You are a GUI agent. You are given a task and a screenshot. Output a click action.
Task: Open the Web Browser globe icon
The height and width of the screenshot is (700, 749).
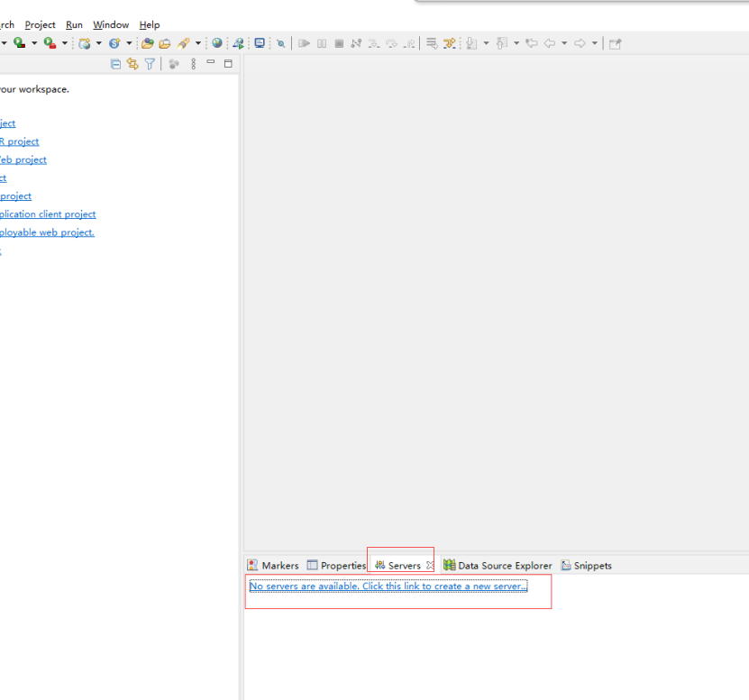coord(217,43)
